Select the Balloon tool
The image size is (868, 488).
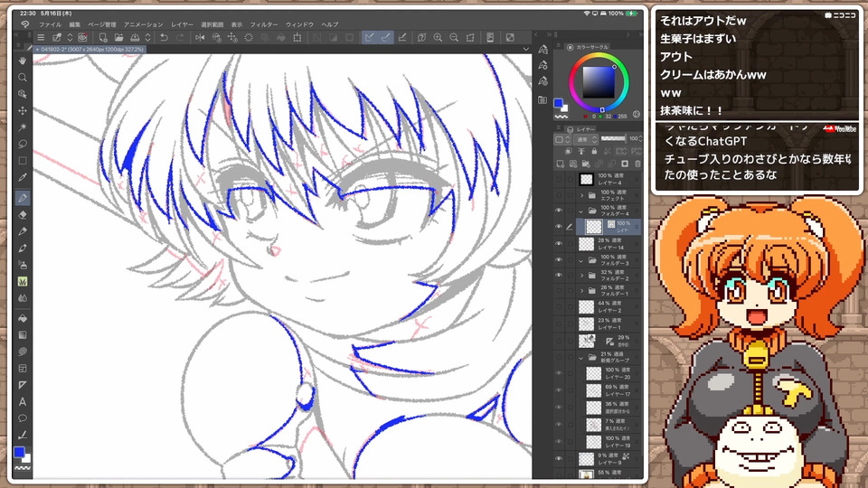(x=22, y=418)
